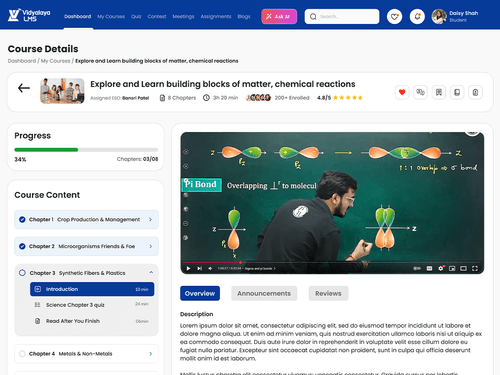Image resolution: width=500 pixels, height=375 pixels.
Task: Click Dashboard breadcrumb link
Action: pos(22,61)
